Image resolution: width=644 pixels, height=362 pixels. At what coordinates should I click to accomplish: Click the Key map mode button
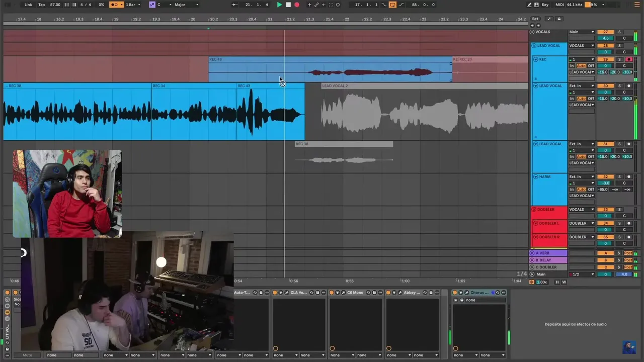coord(545,5)
